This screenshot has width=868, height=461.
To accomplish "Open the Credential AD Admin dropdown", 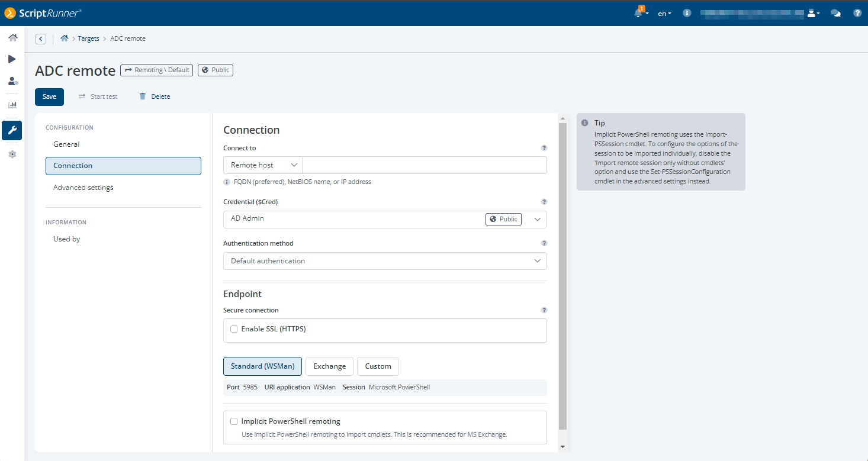I will click(385, 219).
